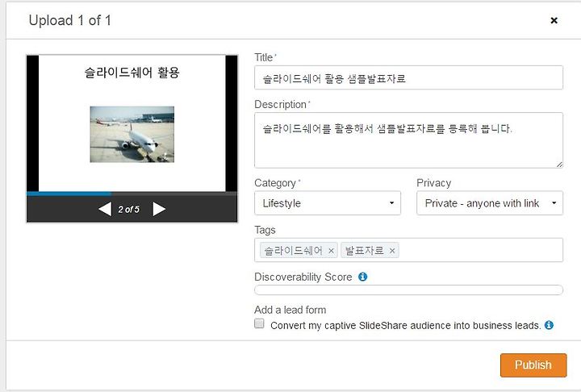This screenshot has width=581, height=392.
Task: Click the 'Add a lead form' label
Action: (x=290, y=310)
